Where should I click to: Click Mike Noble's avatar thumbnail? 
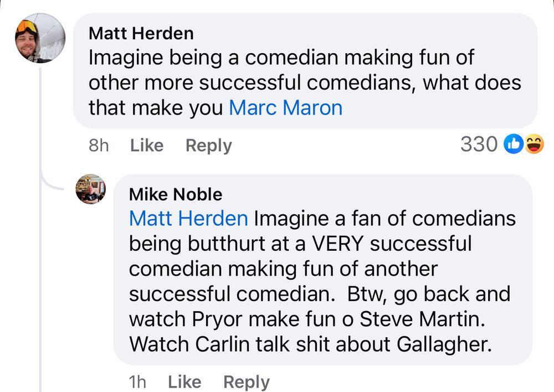pos(91,188)
